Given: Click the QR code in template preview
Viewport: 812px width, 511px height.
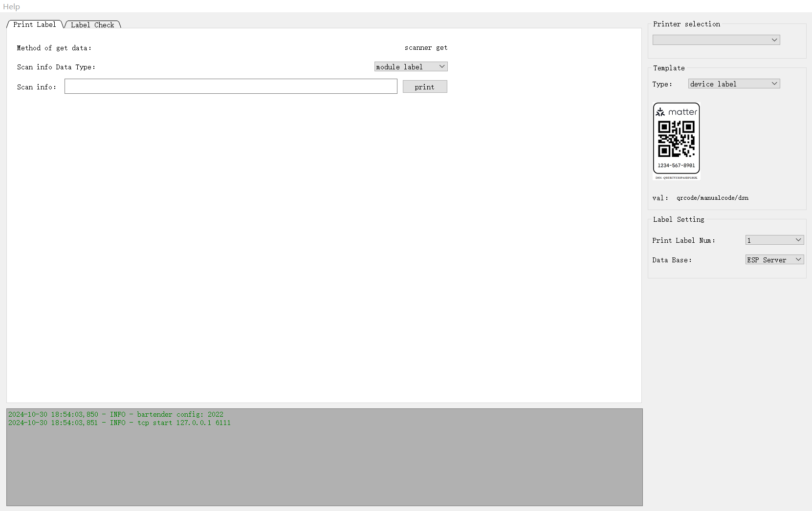Looking at the screenshot, I should coord(677,139).
